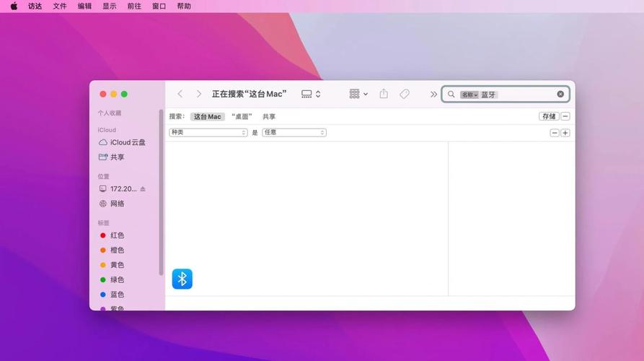Open the Apple menu
Screen dimensions: 644x361
14,6
